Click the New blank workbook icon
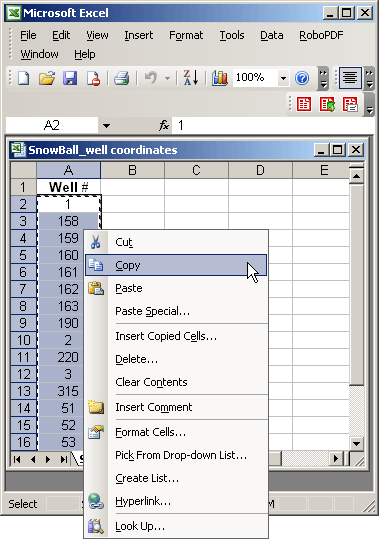The height and width of the screenshot is (539, 379). [23, 78]
